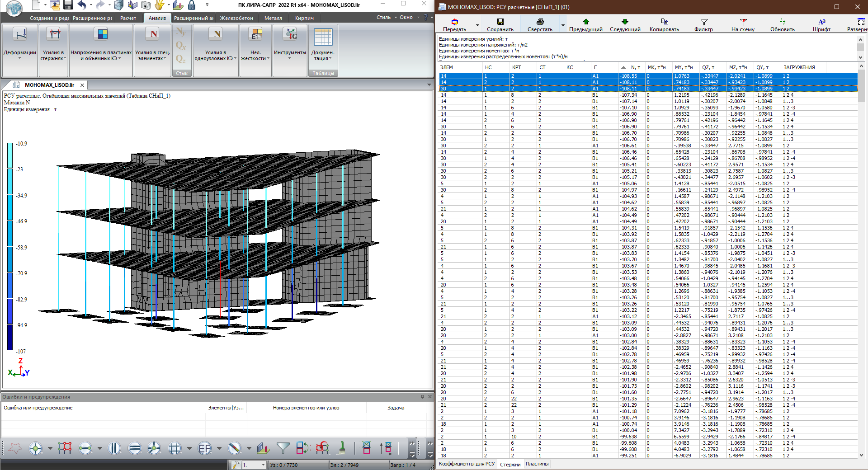Click the floppy disk save icon in quick access toolbar
This screenshot has width=868, height=470.
[x=68, y=5]
